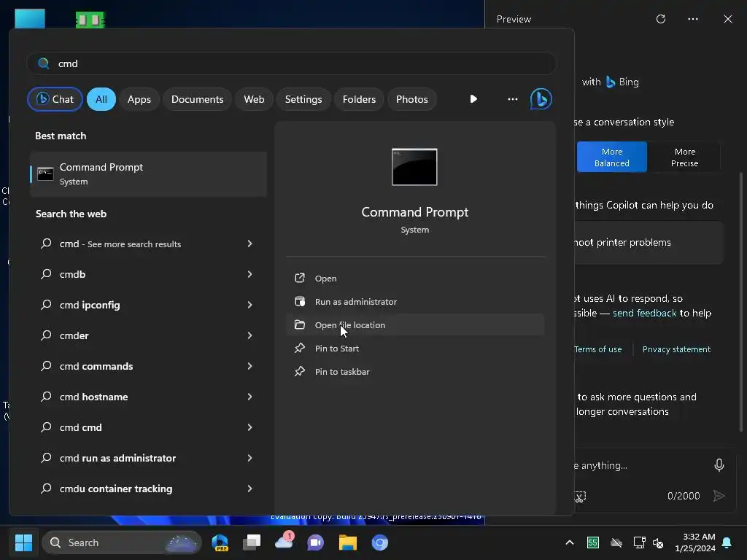Show hidden system tray icons

[x=570, y=542]
